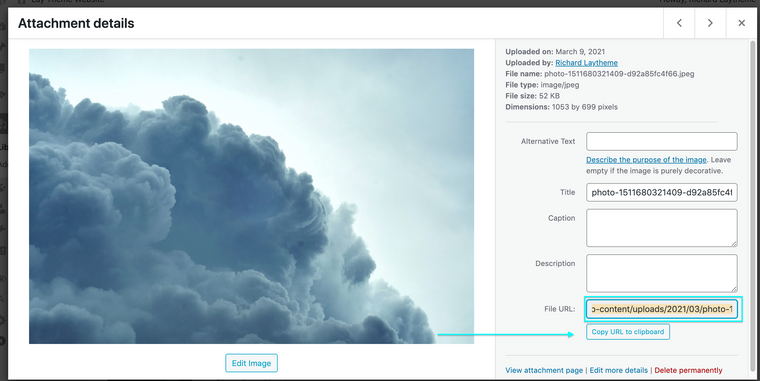Click the Title input field

coord(662,192)
